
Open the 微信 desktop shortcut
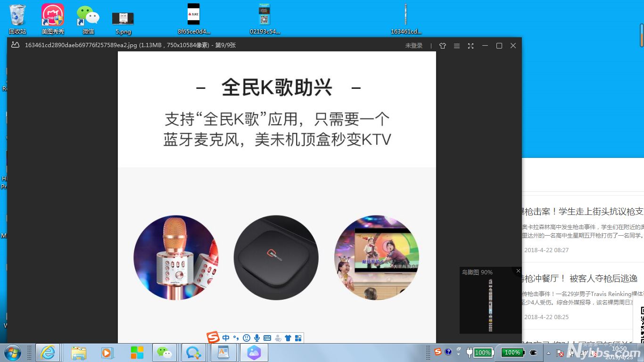[88, 19]
